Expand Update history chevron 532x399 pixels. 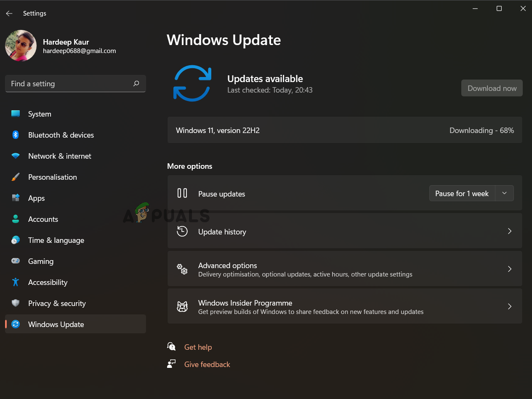[510, 231]
